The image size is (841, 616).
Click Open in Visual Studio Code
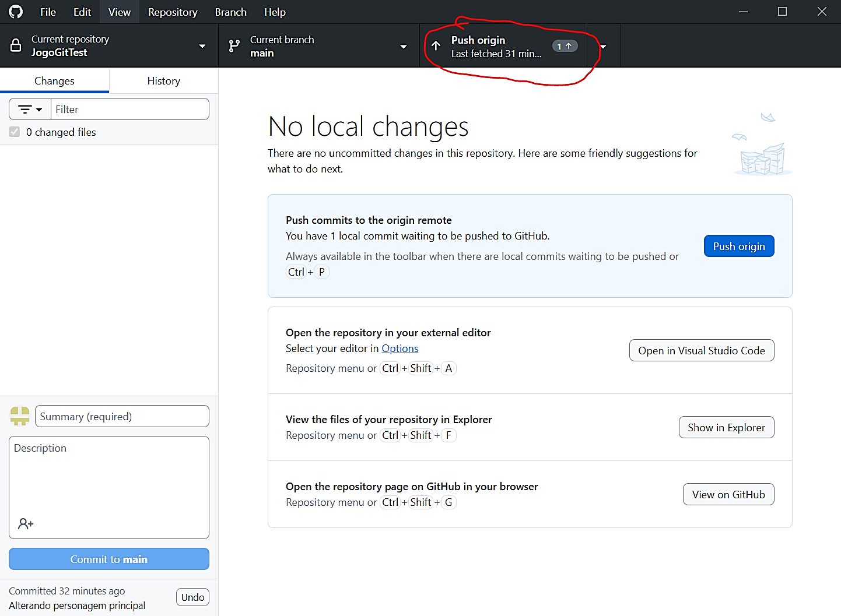tap(701, 351)
